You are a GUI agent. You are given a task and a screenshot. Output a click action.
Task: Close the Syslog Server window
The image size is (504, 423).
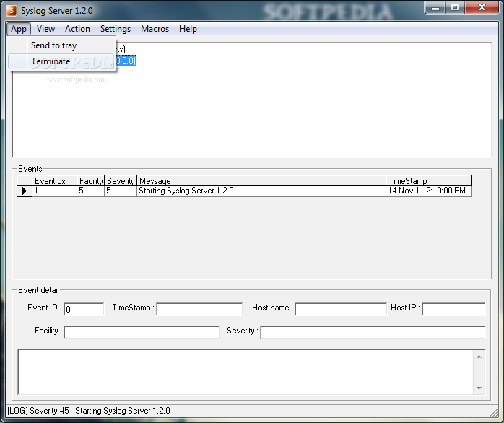tap(482, 8)
